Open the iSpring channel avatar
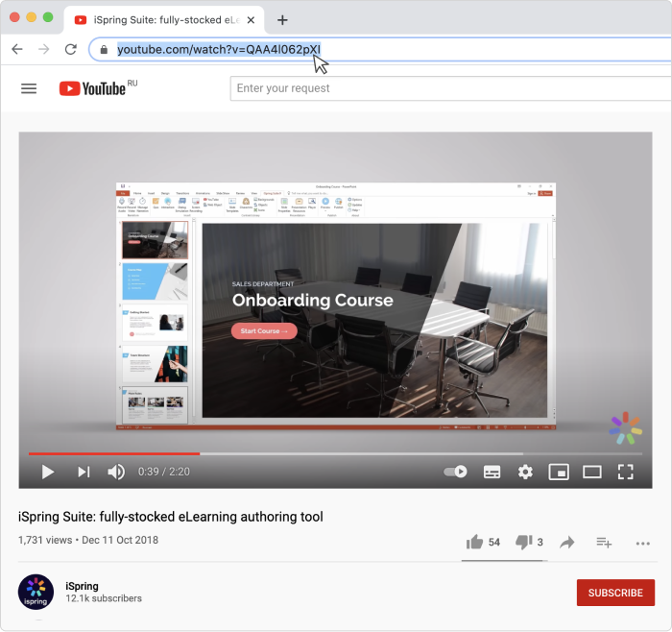This screenshot has width=672, height=632. [36, 592]
